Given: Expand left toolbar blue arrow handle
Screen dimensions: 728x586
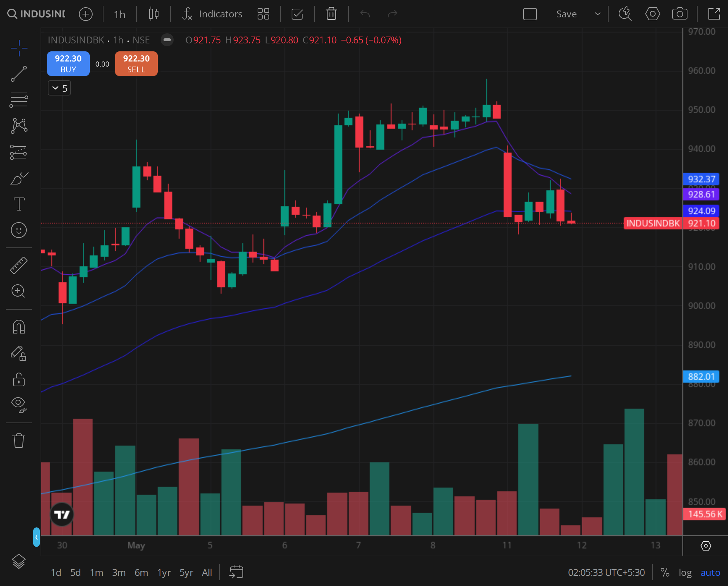Looking at the screenshot, I should 36,537.
